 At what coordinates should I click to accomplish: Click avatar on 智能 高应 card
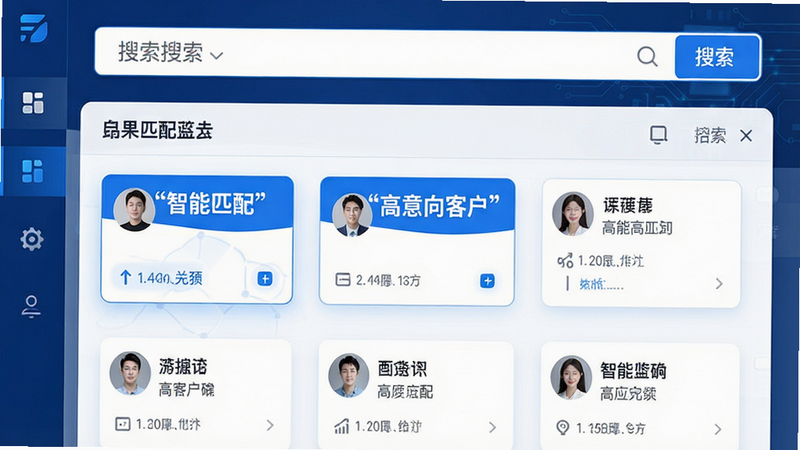click(x=571, y=378)
